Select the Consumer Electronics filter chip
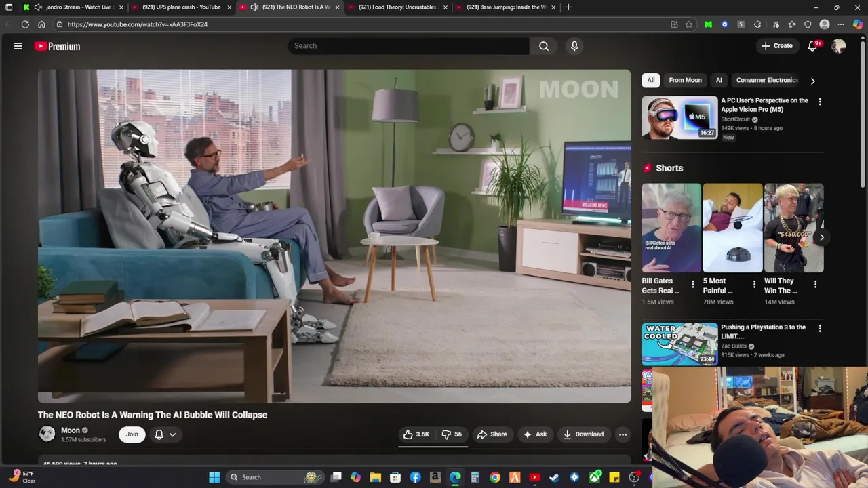Image resolution: width=868 pixels, height=488 pixels. tap(767, 80)
